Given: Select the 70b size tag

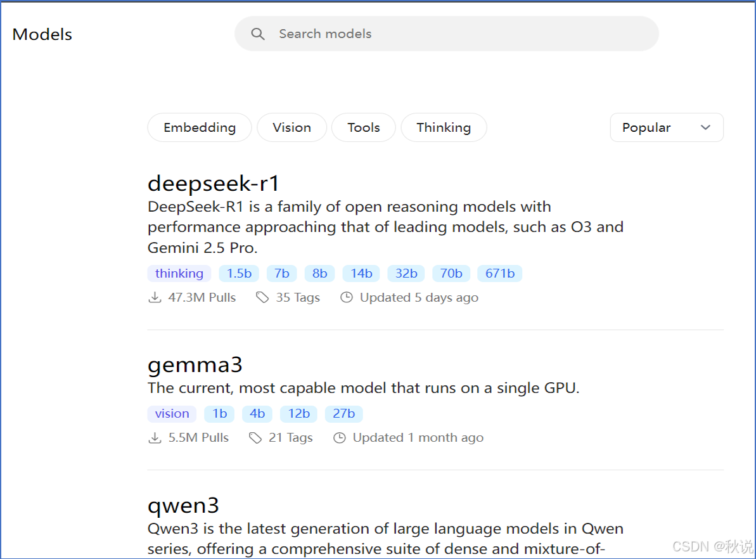Looking at the screenshot, I should pos(451,273).
